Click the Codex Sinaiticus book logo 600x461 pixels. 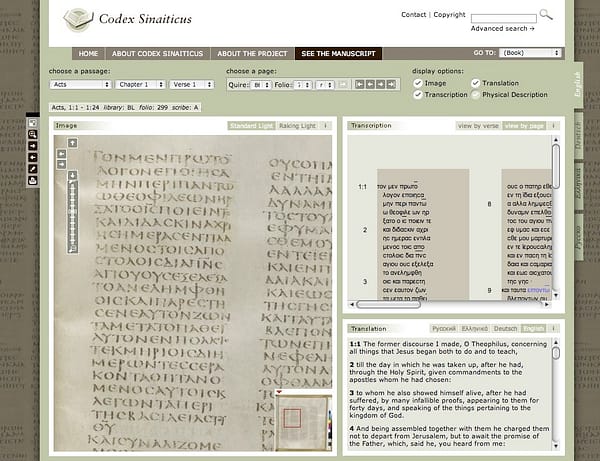(x=78, y=20)
